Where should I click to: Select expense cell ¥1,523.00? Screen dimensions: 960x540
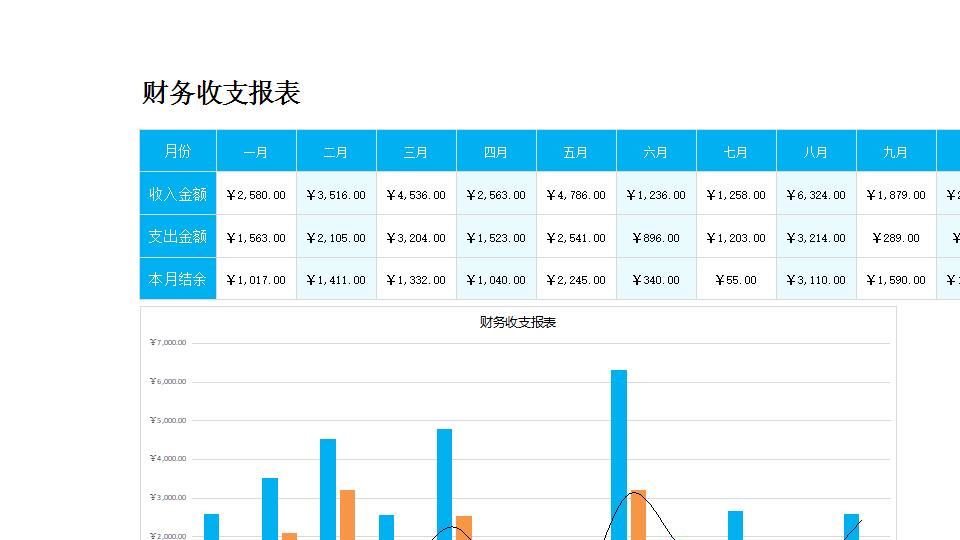497,236
